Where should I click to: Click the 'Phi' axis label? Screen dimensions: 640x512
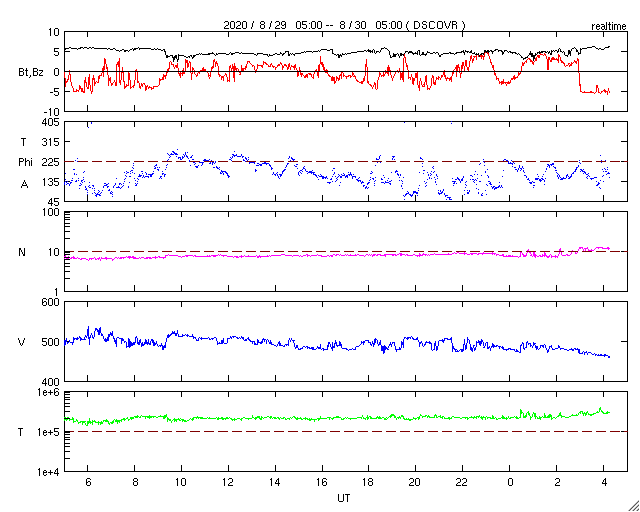(x=25, y=163)
